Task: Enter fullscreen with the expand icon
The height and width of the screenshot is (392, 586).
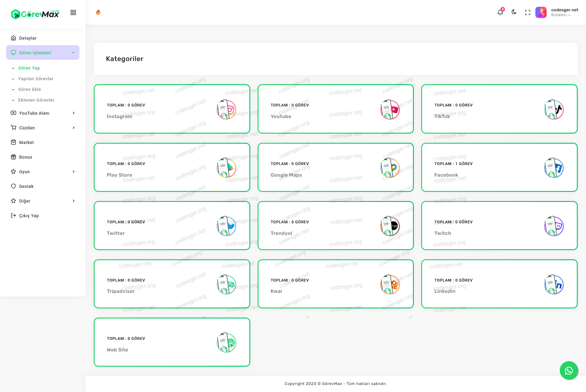Action: click(528, 13)
